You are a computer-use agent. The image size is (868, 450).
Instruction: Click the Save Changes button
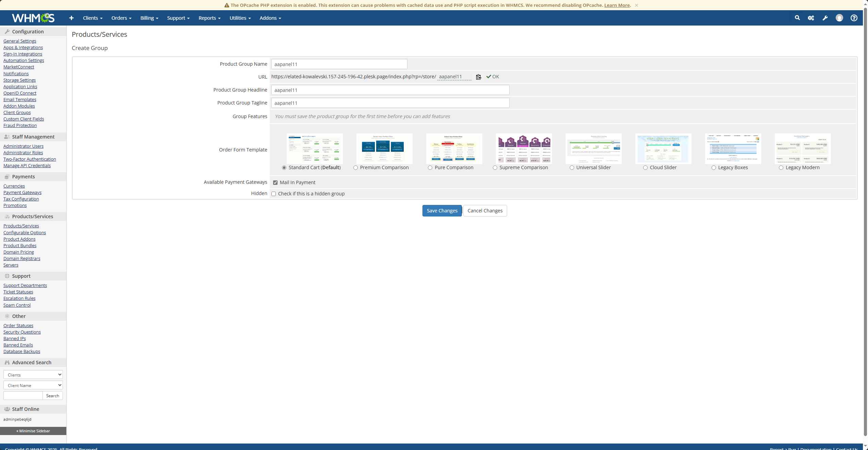[x=442, y=211]
